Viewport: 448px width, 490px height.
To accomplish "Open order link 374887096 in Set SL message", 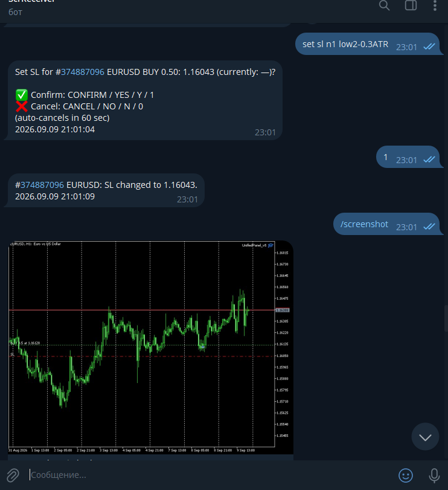I will click(83, 72).
